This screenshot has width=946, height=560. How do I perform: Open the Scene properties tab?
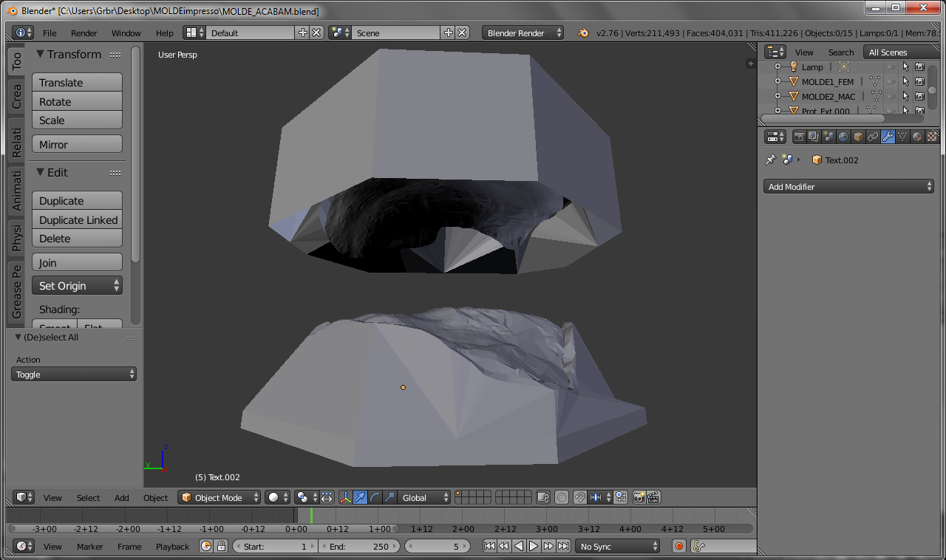coord(828,137)
